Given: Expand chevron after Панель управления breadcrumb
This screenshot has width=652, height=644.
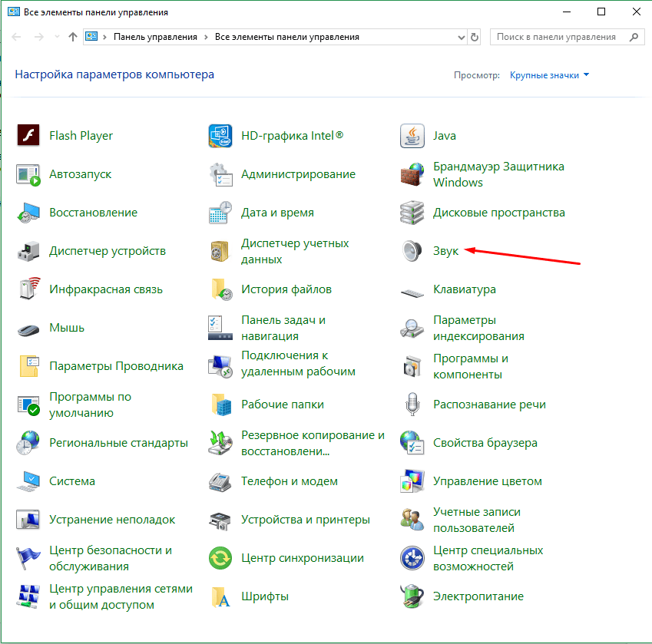Looking at the screenshot, I should 207,37.
